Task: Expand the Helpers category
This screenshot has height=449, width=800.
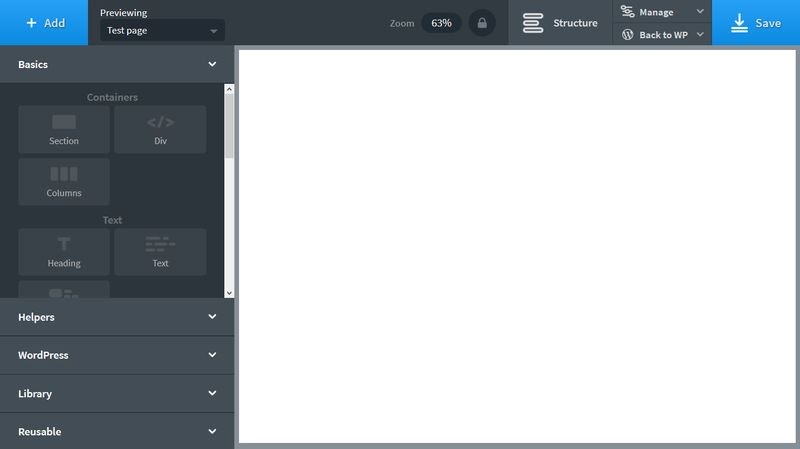Action: 117,317
